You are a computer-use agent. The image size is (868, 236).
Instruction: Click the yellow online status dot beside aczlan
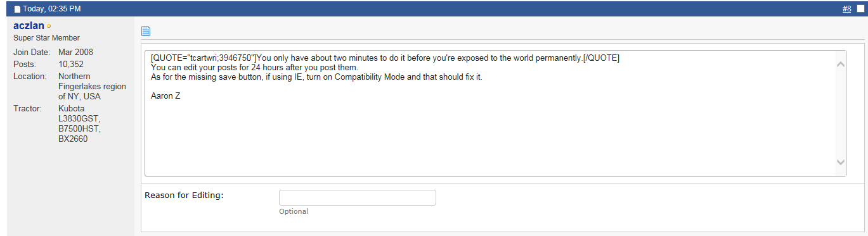pyautogui.click(x=49, y=27)
